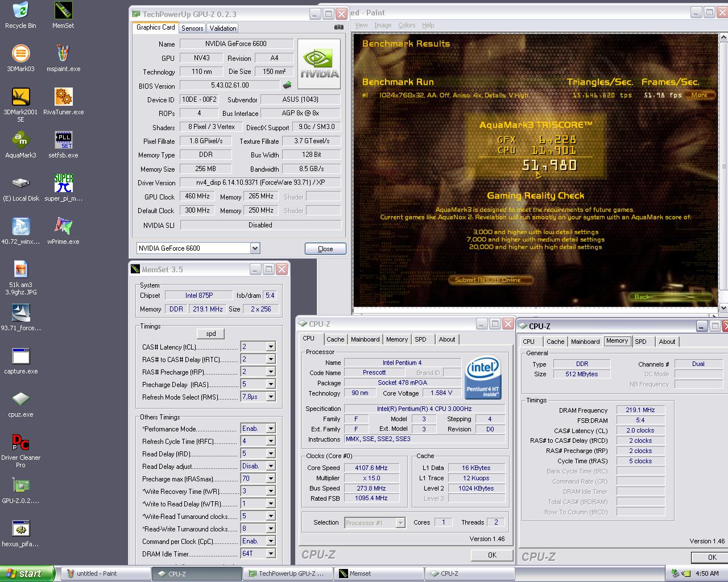
Task: Switch to TechPowerUp GPU-Z taskbar button
Action: click(287, 573)
